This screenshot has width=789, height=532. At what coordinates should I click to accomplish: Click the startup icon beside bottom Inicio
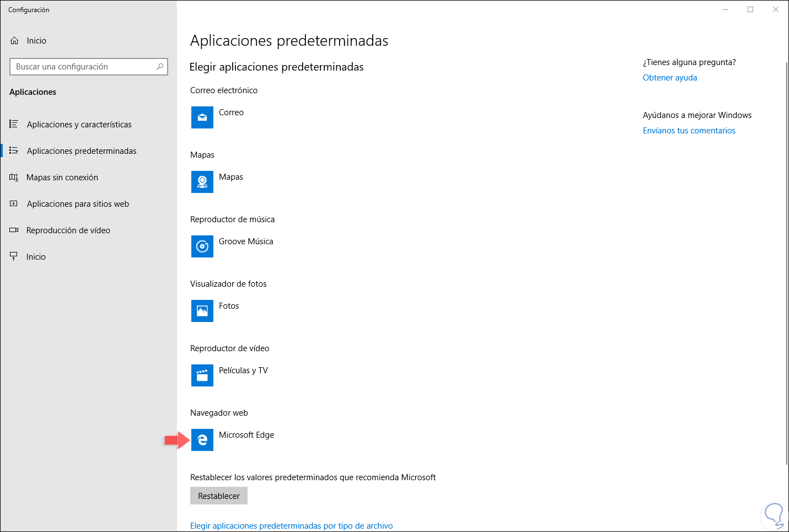point(14,256)
